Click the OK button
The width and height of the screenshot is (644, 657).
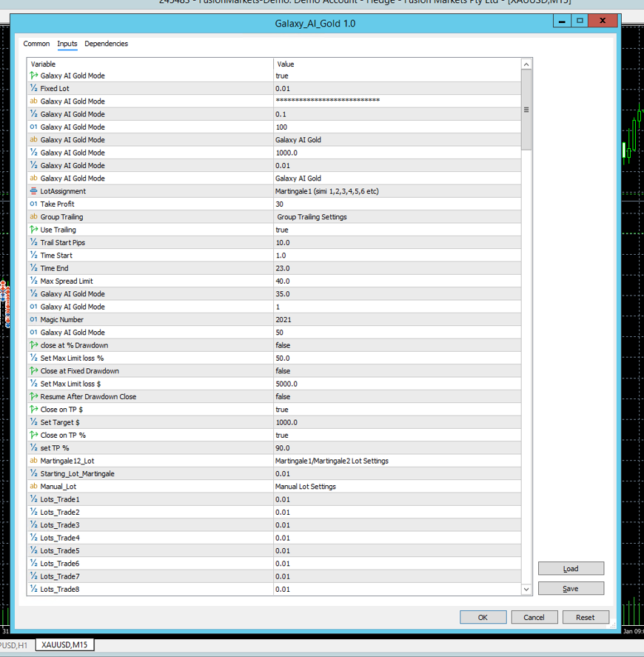(483, 617)
